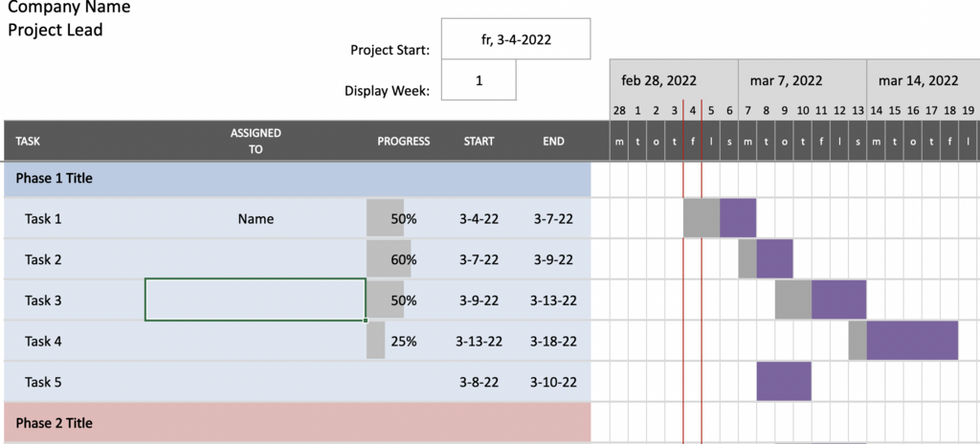Click the PROGRESS column header
This screenshot has width=980, height=444.
tap(403, 142)
